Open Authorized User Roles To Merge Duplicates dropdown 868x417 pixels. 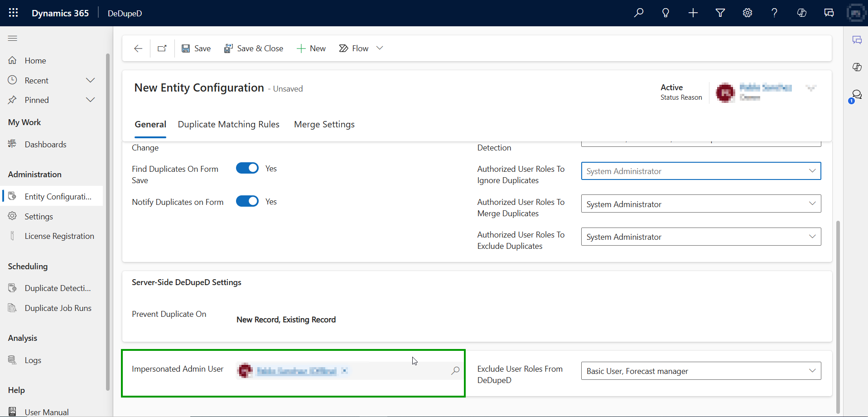tap(812, 204)
